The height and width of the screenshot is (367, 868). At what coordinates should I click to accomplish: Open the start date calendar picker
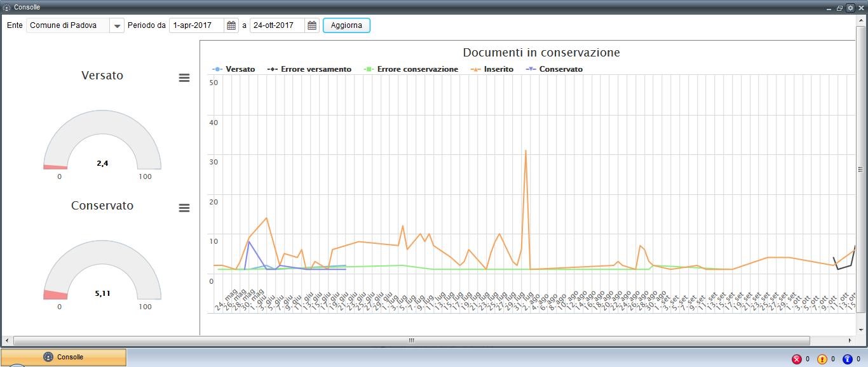point(231,25)
